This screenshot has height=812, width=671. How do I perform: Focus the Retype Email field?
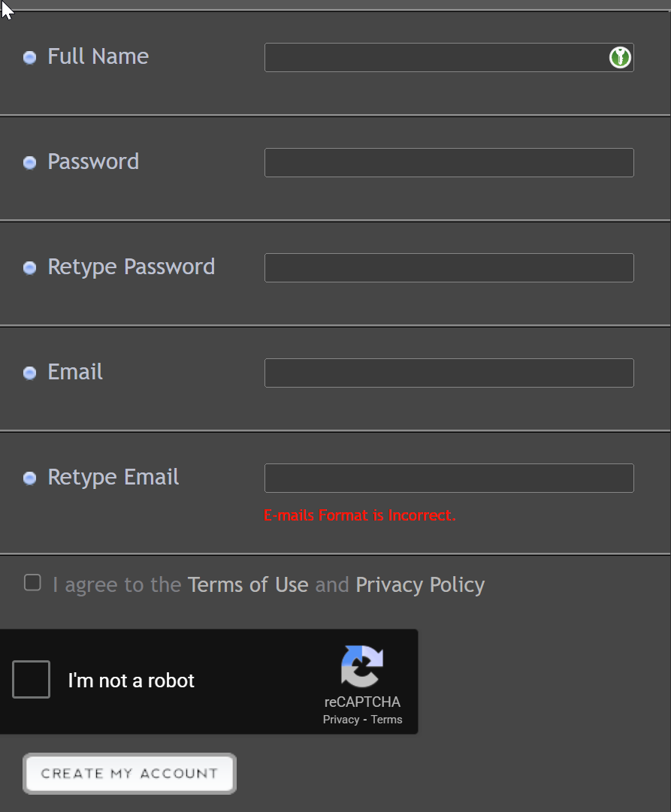coord(449,478)
